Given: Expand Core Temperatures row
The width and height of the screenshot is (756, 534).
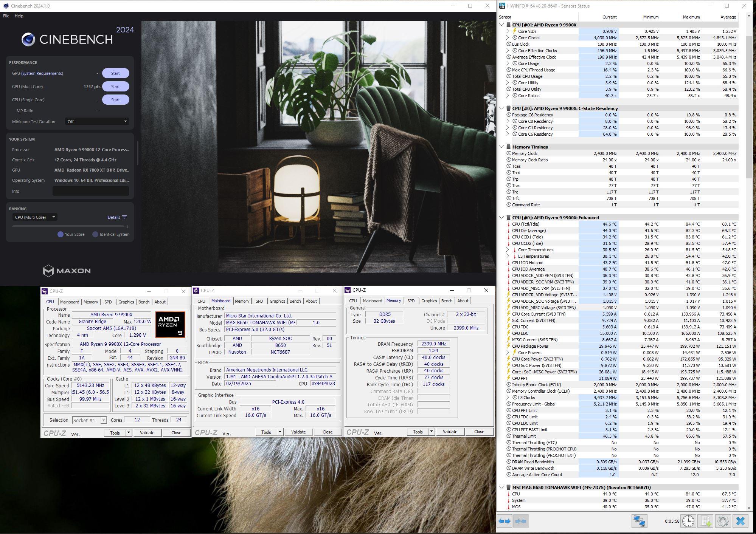Looking at the screenshot, I should [508, 250].
